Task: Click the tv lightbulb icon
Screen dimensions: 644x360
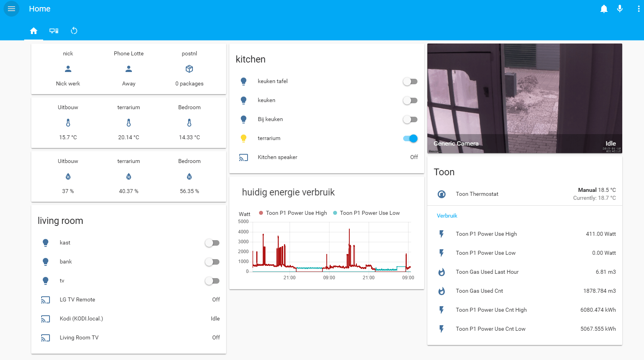Action: [x=46, y=281]
